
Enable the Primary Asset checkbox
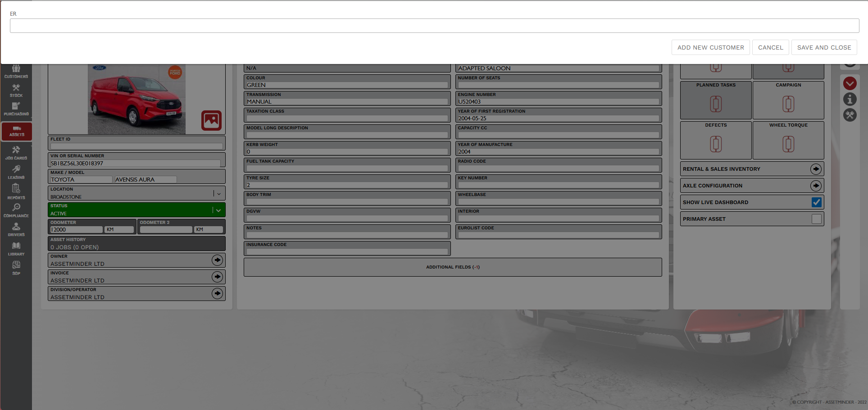tap(816, 219)
